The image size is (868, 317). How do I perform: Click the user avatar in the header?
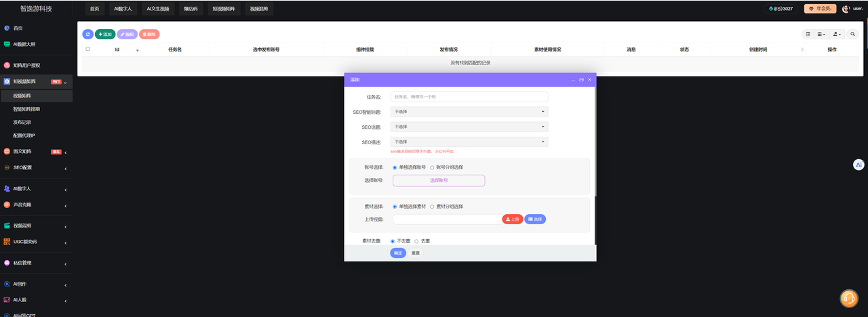tap(846, 9)
